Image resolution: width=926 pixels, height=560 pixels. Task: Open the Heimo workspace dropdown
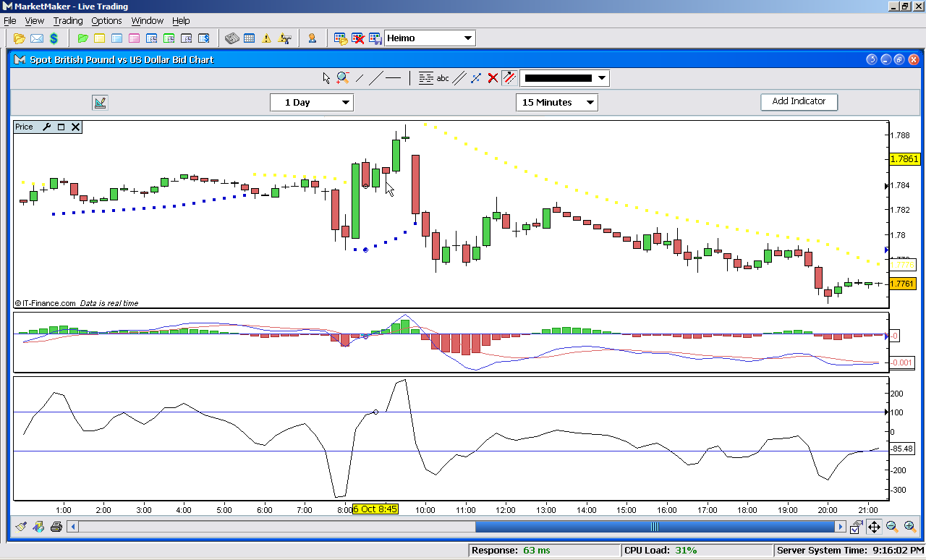tap(430, 38)
